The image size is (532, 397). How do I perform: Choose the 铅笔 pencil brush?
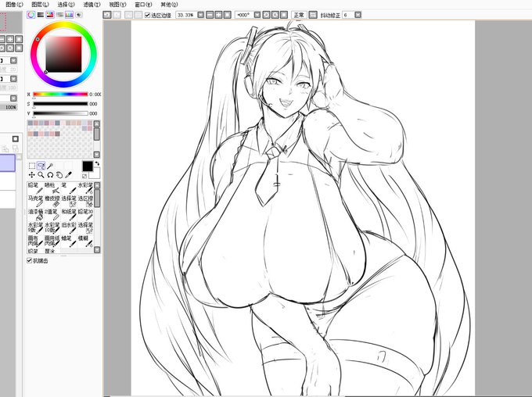tap(35, 188)
